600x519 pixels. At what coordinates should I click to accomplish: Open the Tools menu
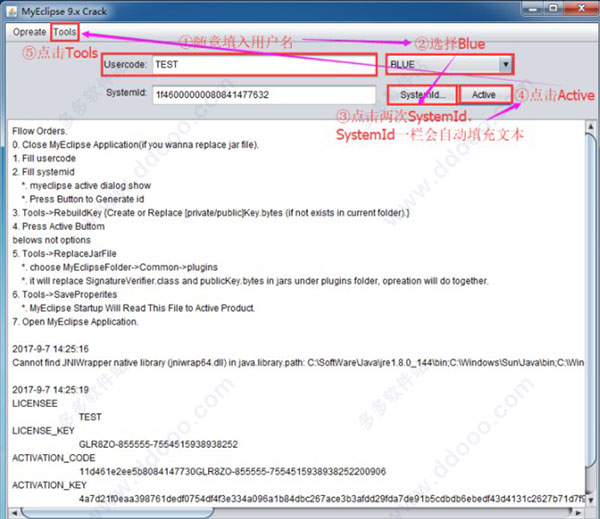pos(65,32)
